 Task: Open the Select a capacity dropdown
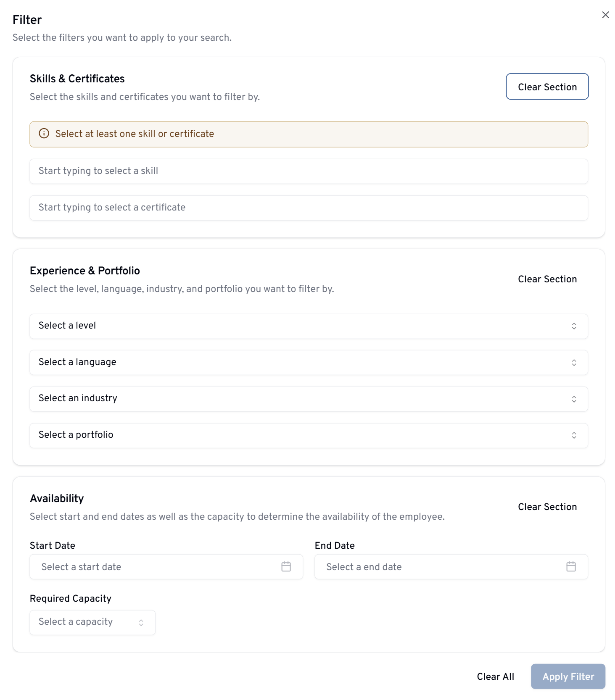pyautogui.click(x=92, y=622)
